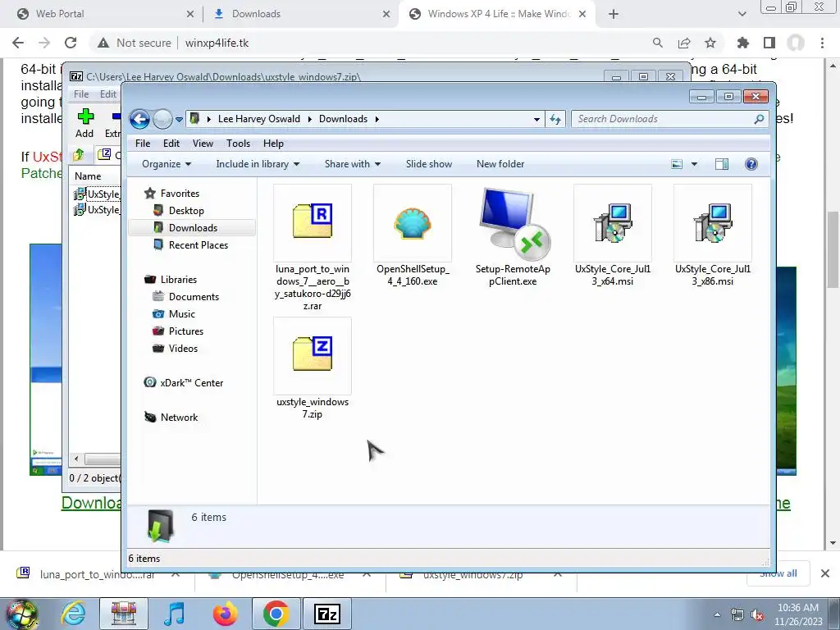The image size is (840, 630).
Task: Open Firefox from the taskbar
Action: [225, 614]
